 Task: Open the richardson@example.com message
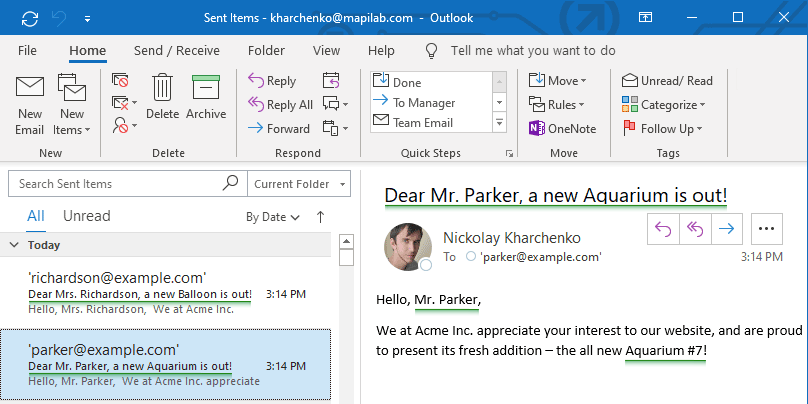pos(165,292)
